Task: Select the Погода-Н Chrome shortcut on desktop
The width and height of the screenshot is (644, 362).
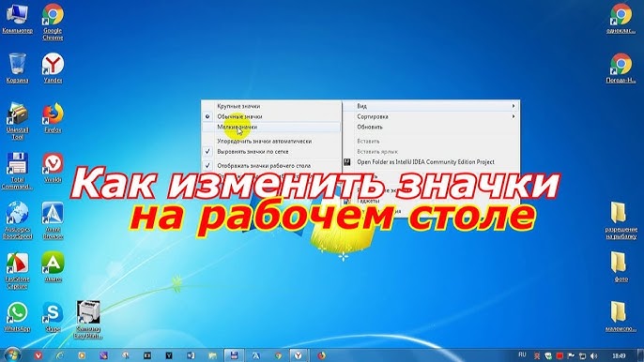Action: tap(621, 68)
